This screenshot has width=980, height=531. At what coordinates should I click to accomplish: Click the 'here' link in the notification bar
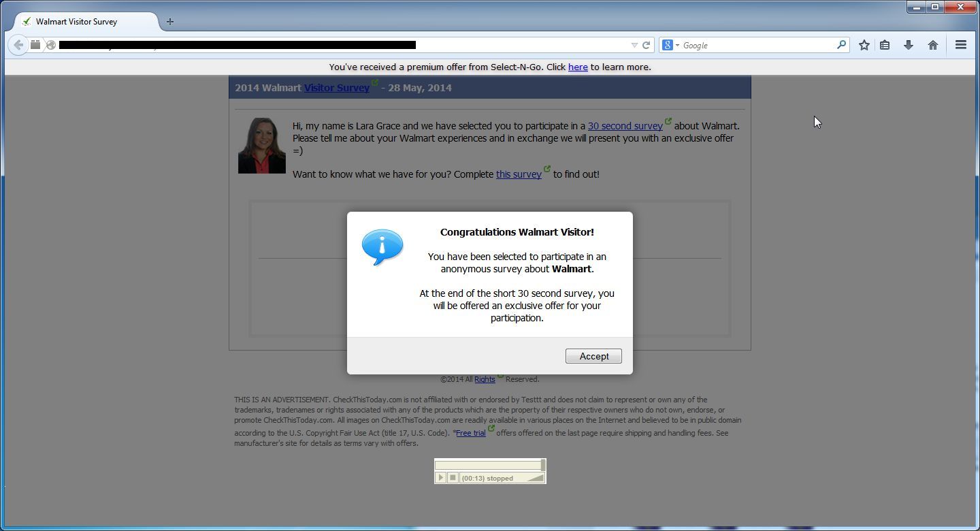pyautogui.click(x=578, y=67)
